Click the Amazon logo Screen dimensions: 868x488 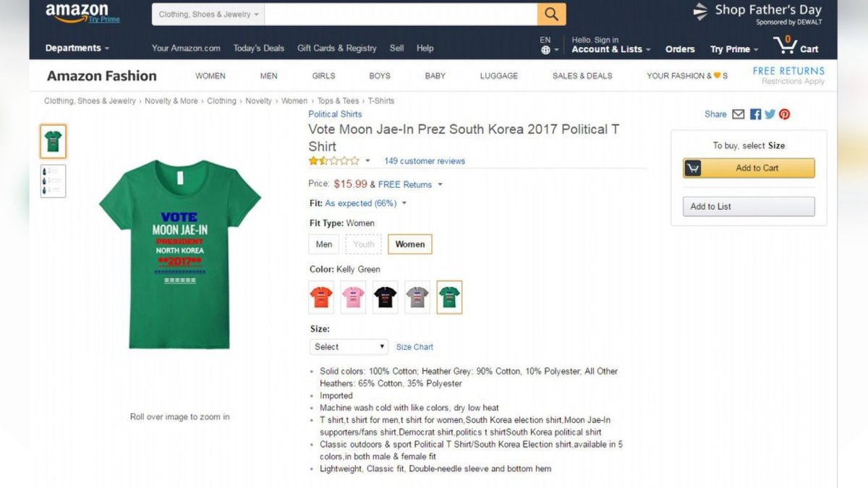coord(77,13)
